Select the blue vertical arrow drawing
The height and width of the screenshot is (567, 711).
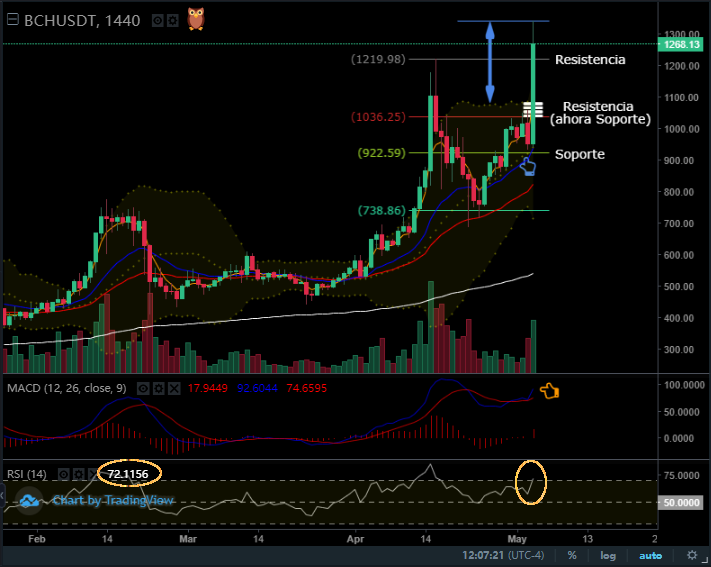click(490, 62)
